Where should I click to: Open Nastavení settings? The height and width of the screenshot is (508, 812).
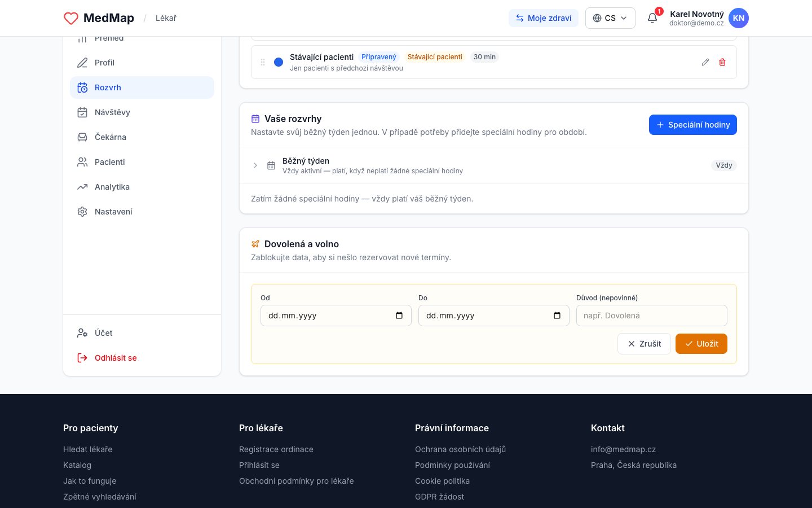[x=142, y=212]
